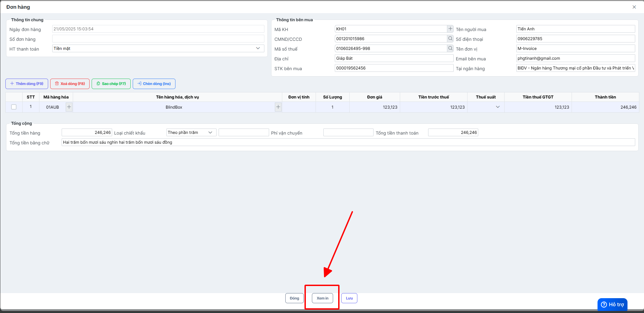The image size is (644, 313).
Task: Click the CMND/CCCD input field
Action: 391,39
